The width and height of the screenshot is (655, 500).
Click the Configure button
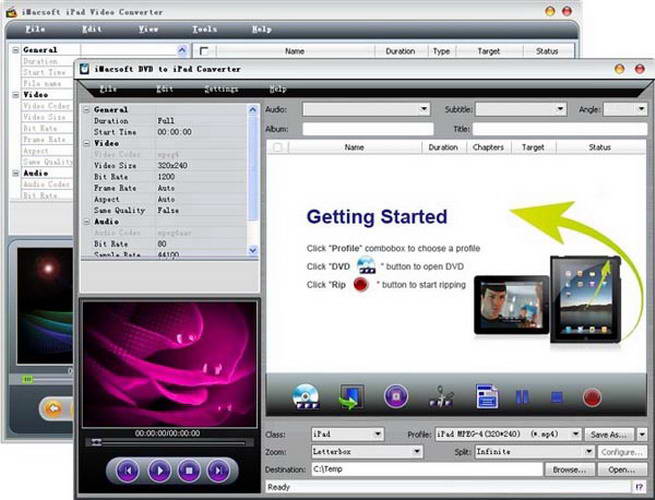(x=622, y=452)
